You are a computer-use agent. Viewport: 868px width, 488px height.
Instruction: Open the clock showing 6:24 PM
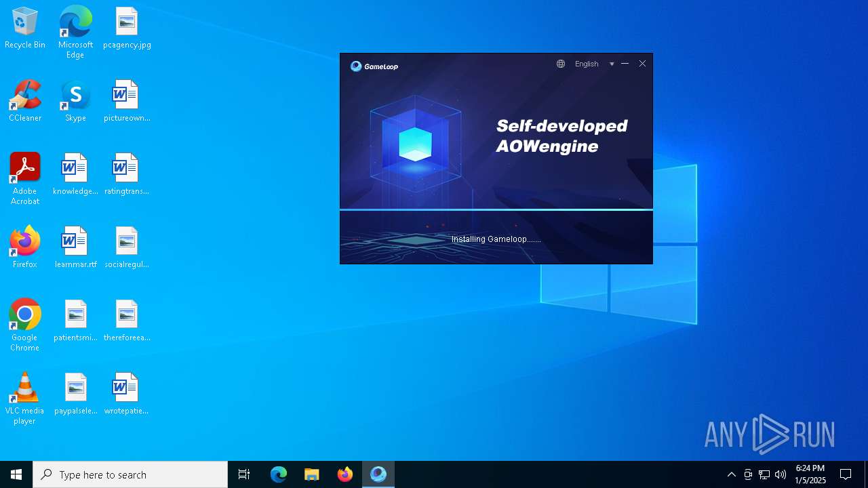(x=810, y=474)
